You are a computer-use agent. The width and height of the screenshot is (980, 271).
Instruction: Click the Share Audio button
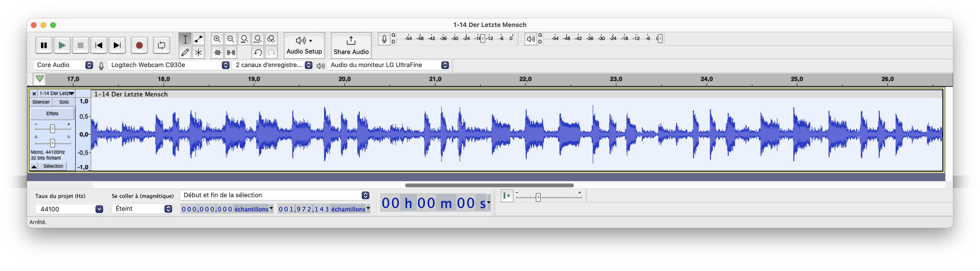pos(351,45)
